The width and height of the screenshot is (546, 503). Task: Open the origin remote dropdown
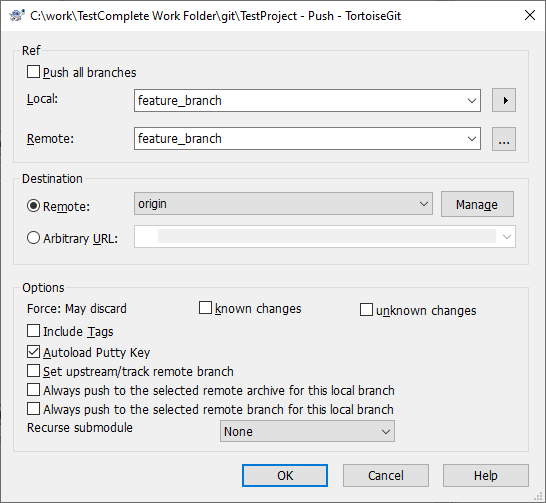pyautogui.click(x=283, y=204)
